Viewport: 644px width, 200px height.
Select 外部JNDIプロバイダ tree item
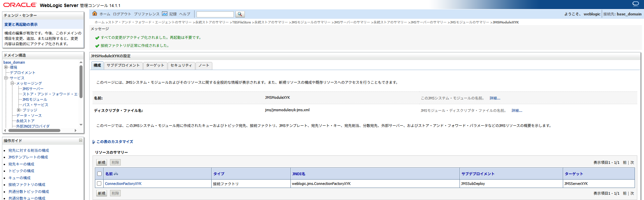(x=33, y=126)
